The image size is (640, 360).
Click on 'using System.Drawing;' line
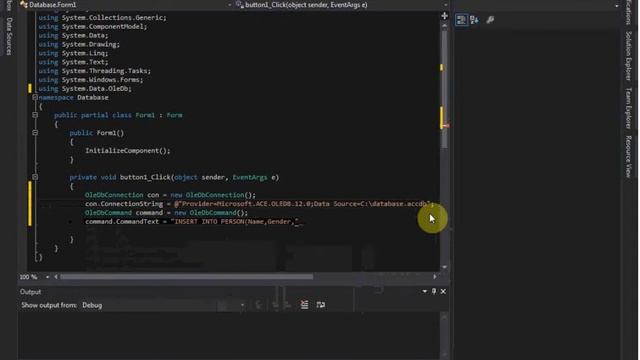point(79,44)
